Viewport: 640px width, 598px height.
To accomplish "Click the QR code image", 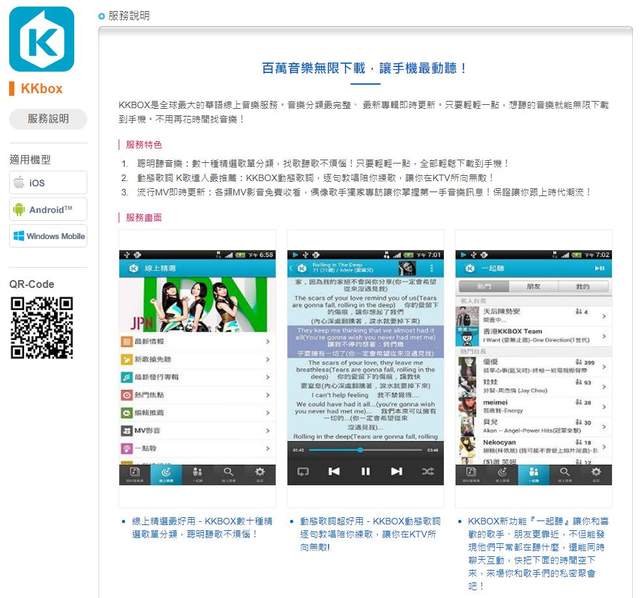I will pos(42,327).
